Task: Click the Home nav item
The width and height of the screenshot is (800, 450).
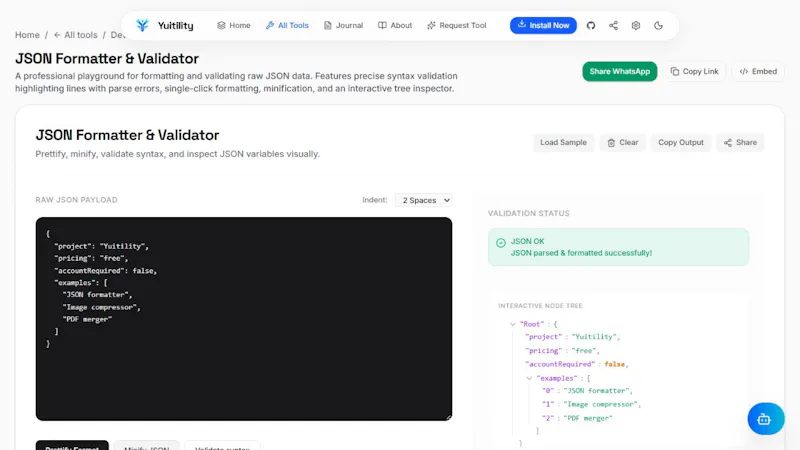Action: coord(234,26)
